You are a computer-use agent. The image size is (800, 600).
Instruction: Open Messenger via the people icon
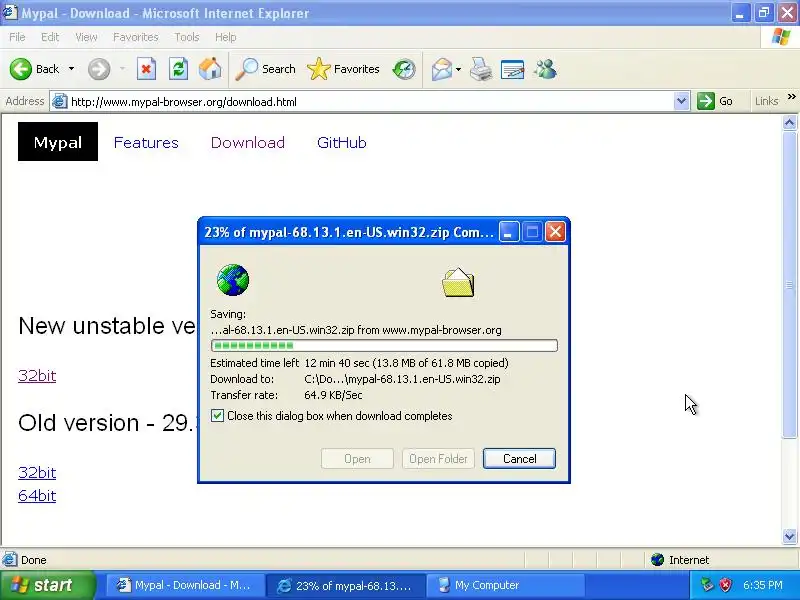[x=545, y=69]
